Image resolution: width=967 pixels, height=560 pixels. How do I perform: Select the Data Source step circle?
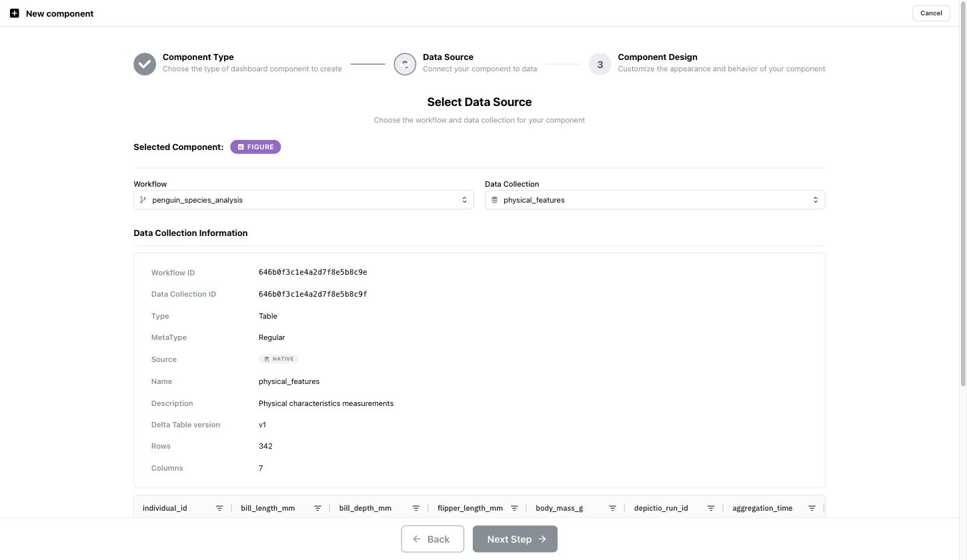pos(405,64)
